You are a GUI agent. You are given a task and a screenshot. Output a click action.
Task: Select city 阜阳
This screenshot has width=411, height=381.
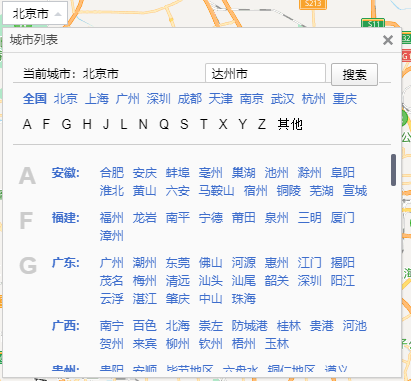tap(343, 173)
